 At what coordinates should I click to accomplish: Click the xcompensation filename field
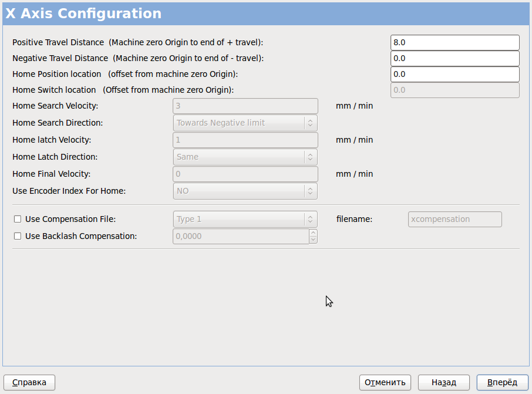point(454,219)
